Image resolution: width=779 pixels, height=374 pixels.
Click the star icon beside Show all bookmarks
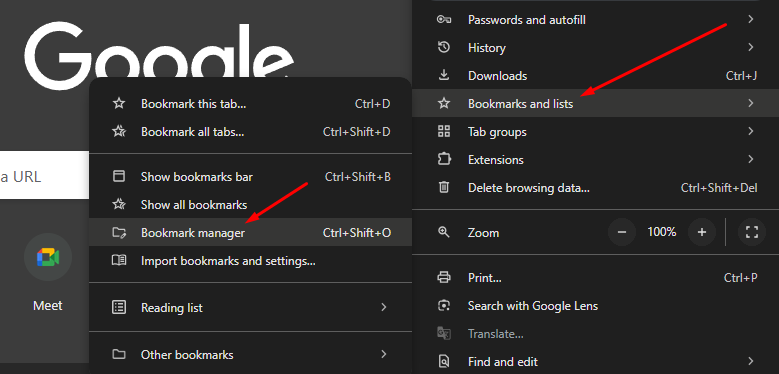pos(119,204)
